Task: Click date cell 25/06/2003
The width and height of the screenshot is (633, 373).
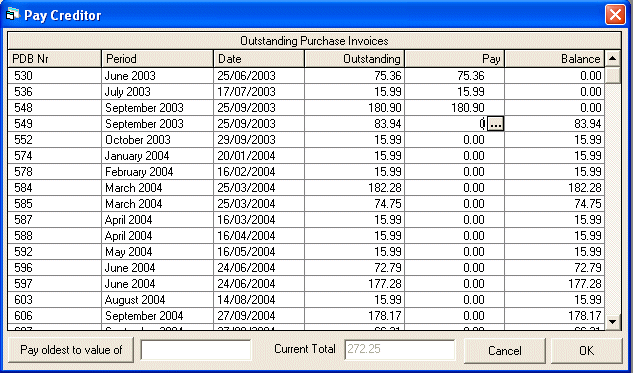Action: 259,76
